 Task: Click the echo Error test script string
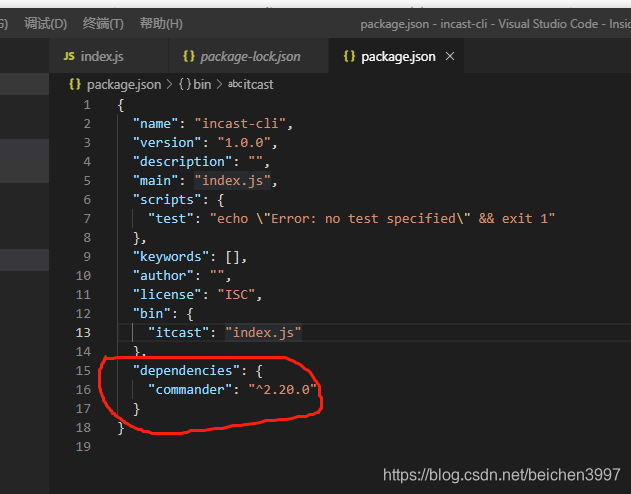coord(382,218)
